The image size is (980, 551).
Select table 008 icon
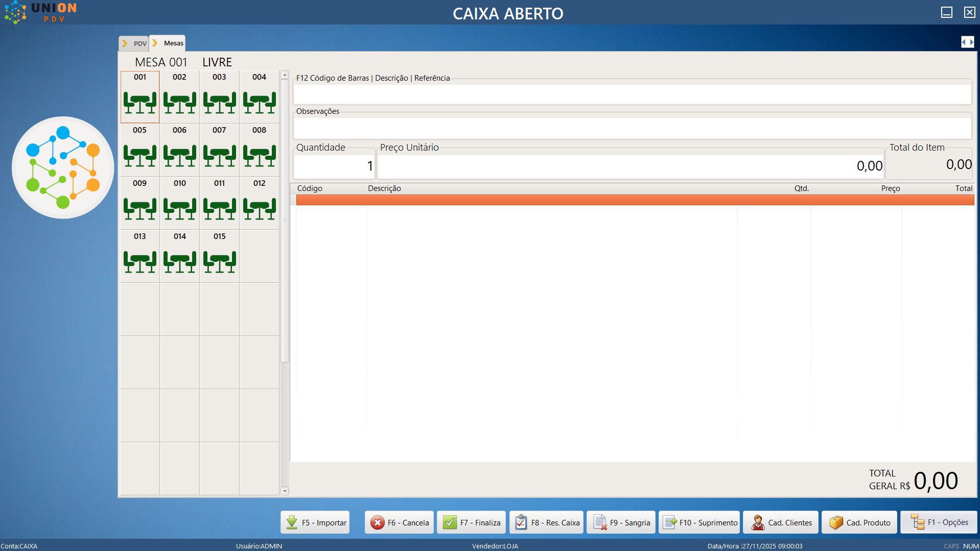(x=259, y=156)
